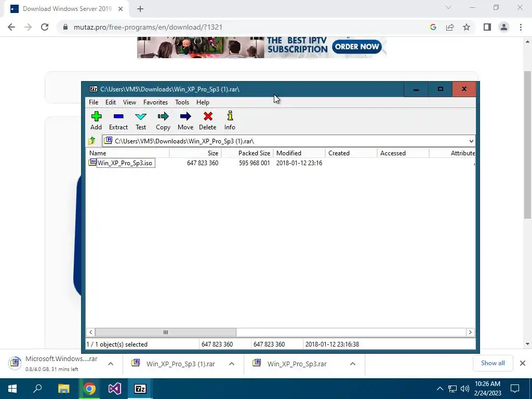
Task: Click the Chrome page vertical scrollbar
Action: pyautogui.click(x=527, y=145)
